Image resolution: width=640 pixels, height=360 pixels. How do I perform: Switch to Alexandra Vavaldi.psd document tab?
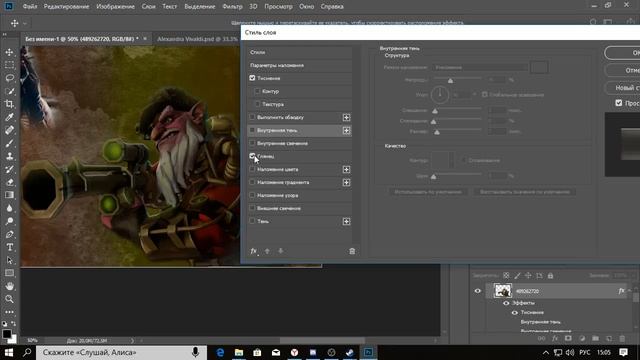197,39
